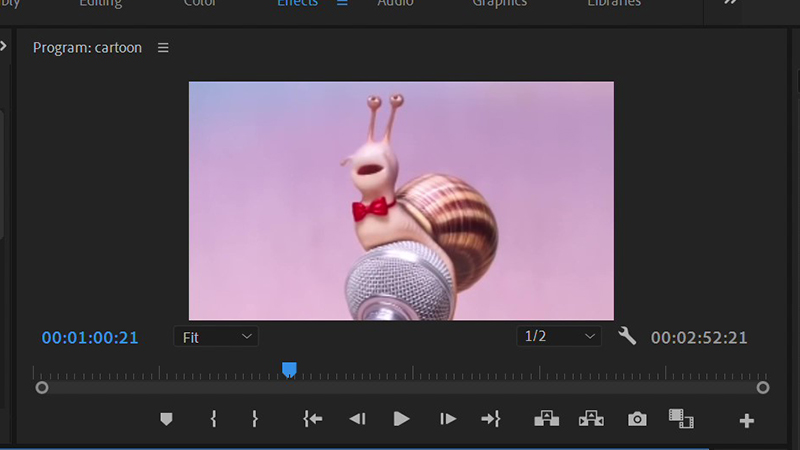Export frame with the camera icon
Image resolution: width=800 pixels, height=450 pixels.
[x=637, y=419]
